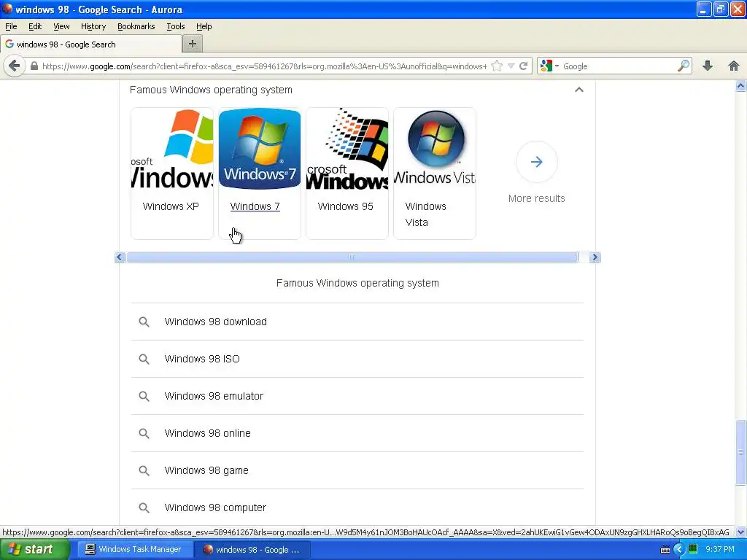Click the padlock site identity icon
The image size is (747, 560).
point(34,66)
